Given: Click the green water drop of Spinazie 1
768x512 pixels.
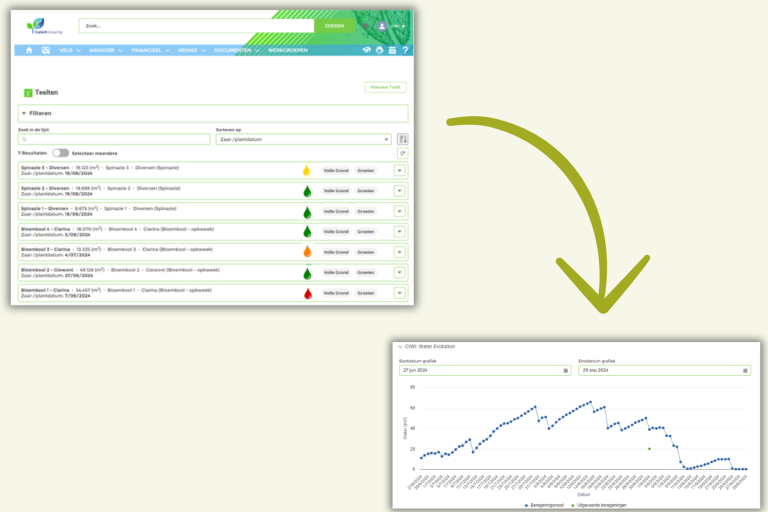Looking at the screenshot, I should [x=307, y=212].
